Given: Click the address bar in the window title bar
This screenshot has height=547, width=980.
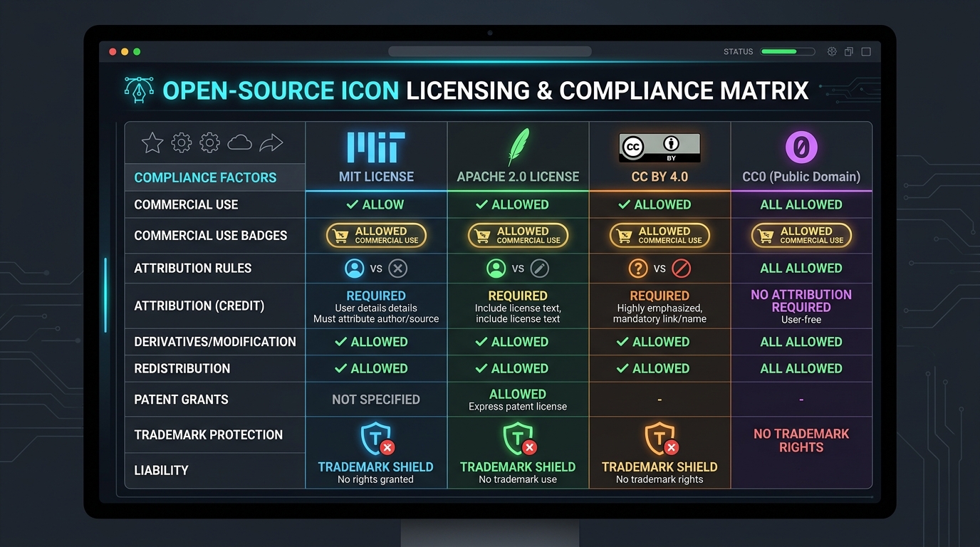Looking at the screenshot, I should (490, 51).
